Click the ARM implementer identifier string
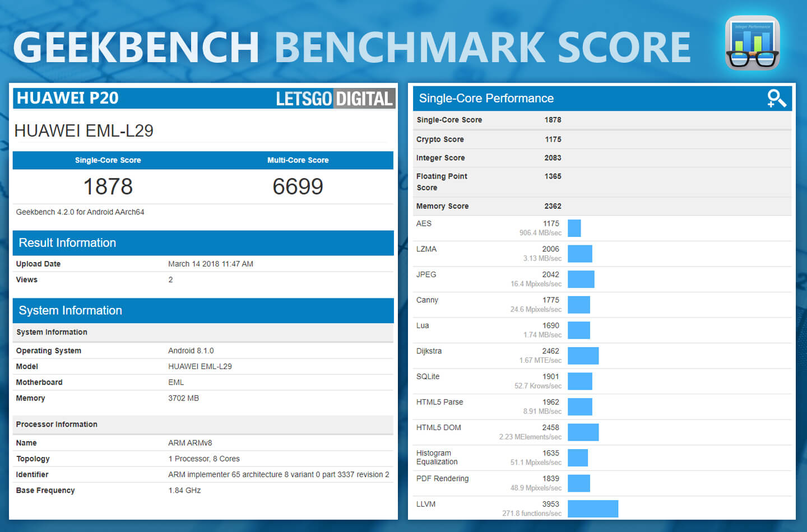 (279, 474)
